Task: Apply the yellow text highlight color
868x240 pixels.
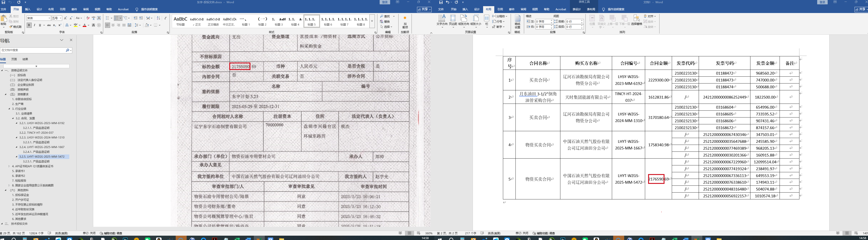Action: [76, 25]
